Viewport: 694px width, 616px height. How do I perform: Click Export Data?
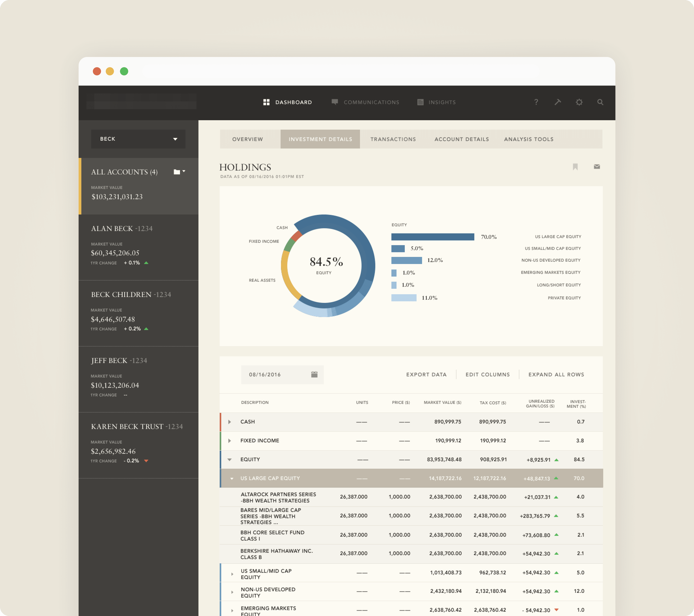point(427,375)
